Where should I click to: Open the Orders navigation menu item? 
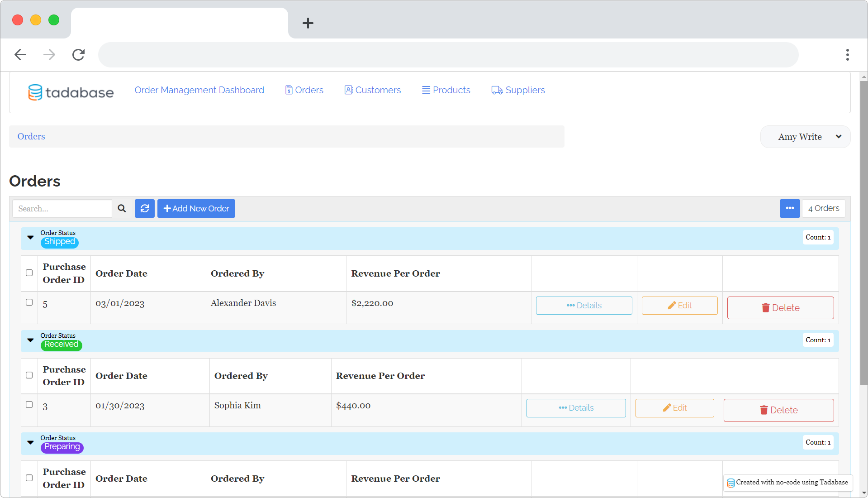[x=304, y=90]
